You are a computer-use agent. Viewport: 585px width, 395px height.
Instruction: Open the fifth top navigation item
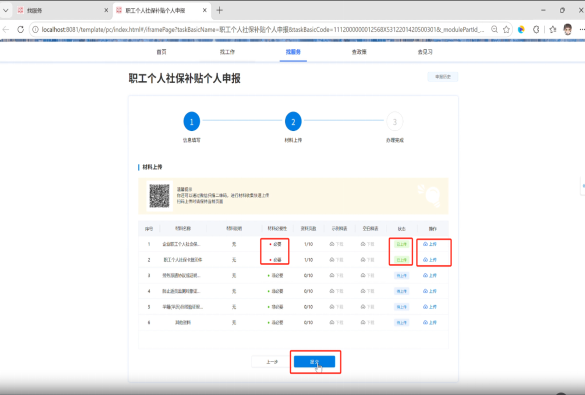pyautogui.click(x=425, y=52)
